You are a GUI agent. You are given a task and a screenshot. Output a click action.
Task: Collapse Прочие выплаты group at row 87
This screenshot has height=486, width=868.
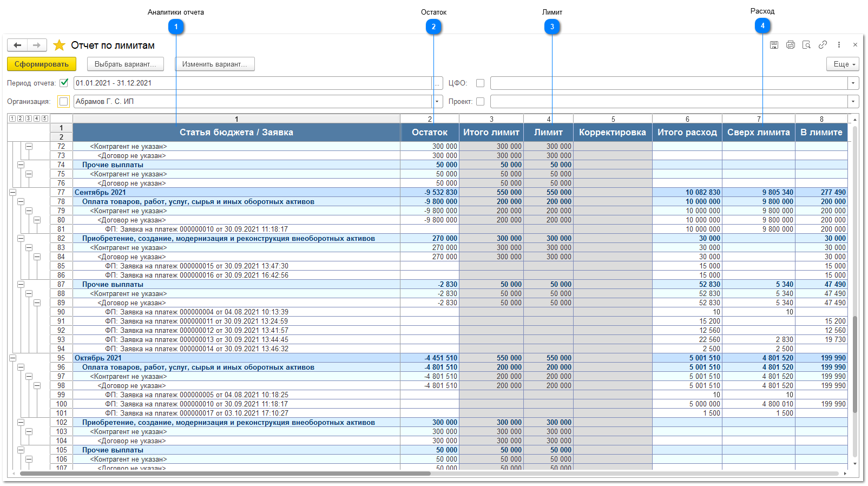[x=21, y=284]
